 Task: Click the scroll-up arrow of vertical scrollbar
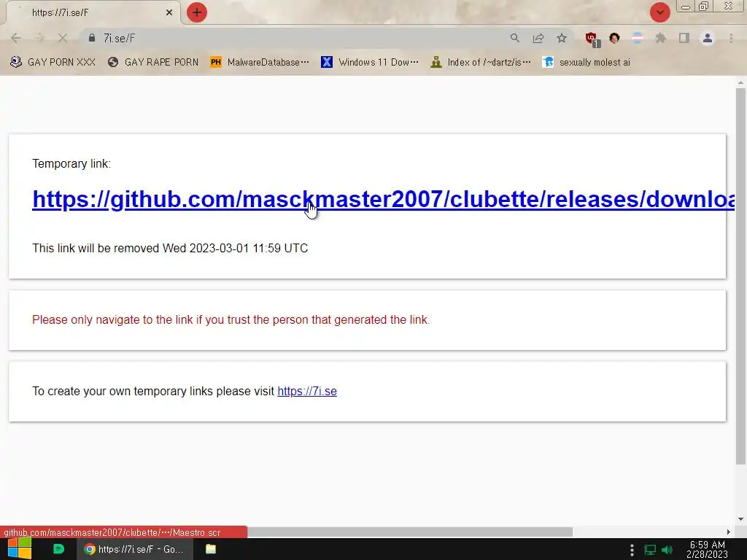coord(740,82)
